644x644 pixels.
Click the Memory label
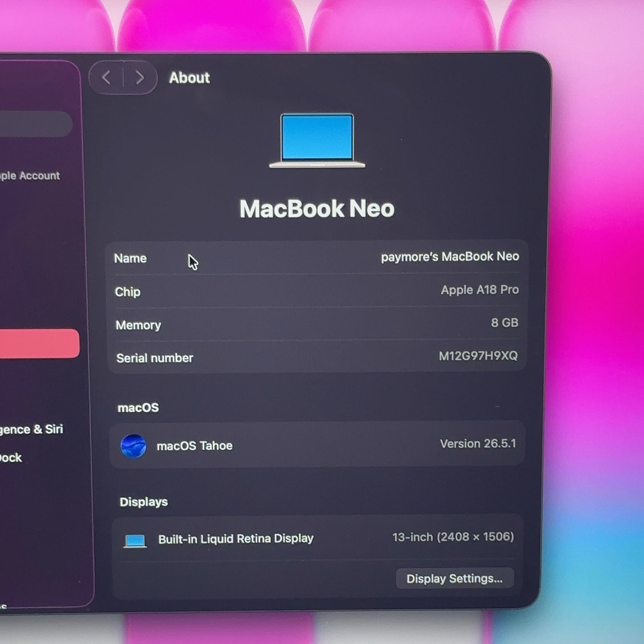138,325
